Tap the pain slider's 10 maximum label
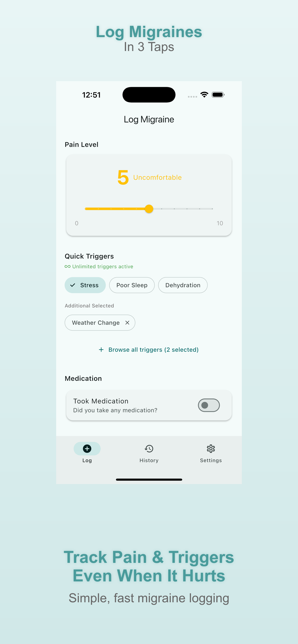Screen dimensions: 298x644 coord(220,223)
